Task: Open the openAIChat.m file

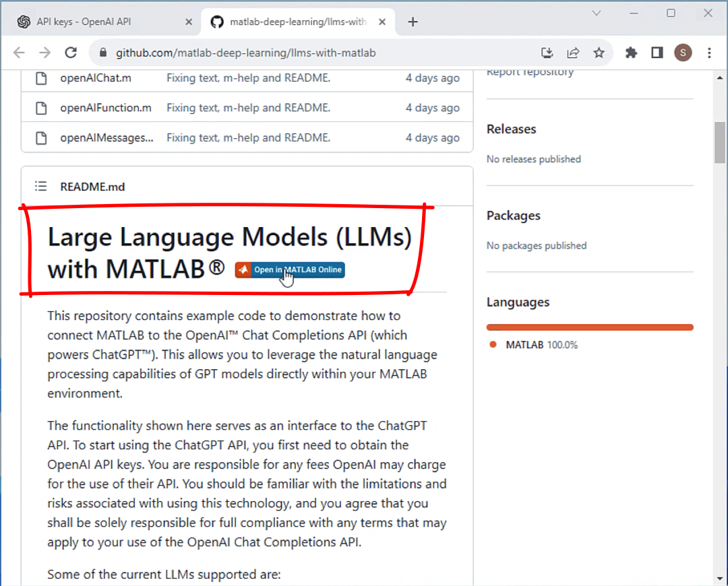Action: click(x=96, y=78)
